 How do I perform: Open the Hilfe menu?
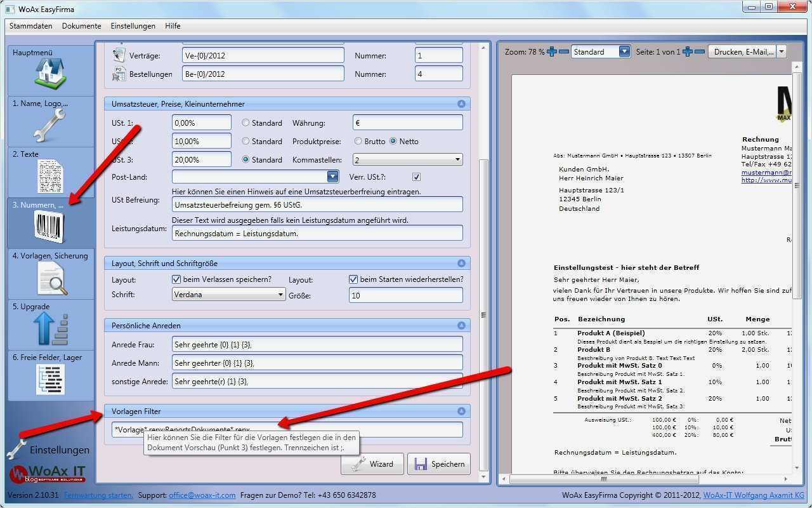coord(173,26)
